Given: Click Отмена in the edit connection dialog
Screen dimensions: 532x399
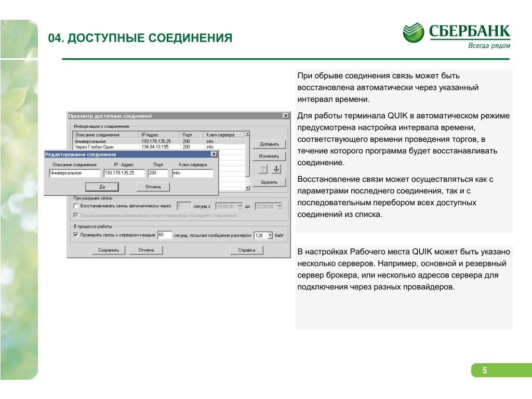Looking at the screenshot, I should (153, 187).
